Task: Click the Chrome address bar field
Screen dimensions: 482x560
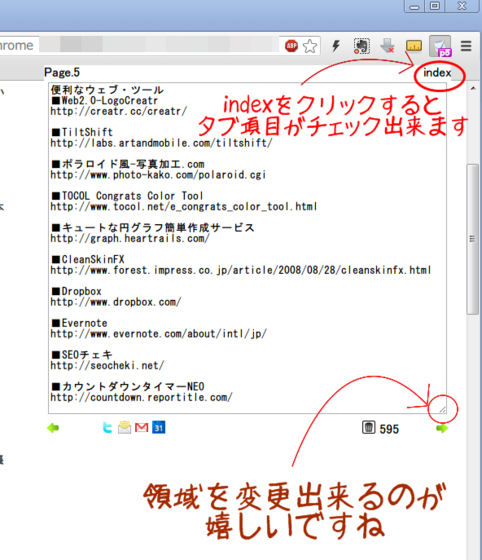Action: click(159, 45)
